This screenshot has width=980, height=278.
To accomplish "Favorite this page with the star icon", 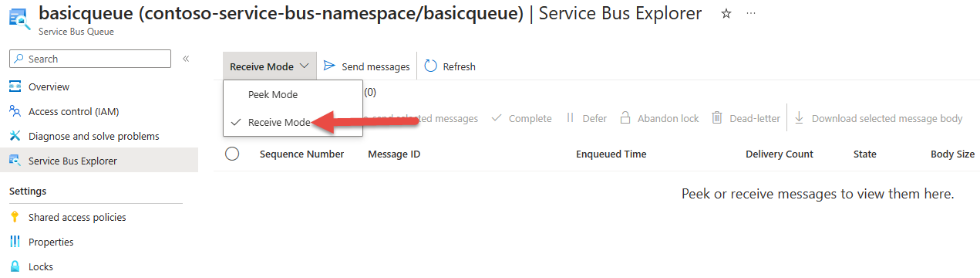I will tap(726, 14).
